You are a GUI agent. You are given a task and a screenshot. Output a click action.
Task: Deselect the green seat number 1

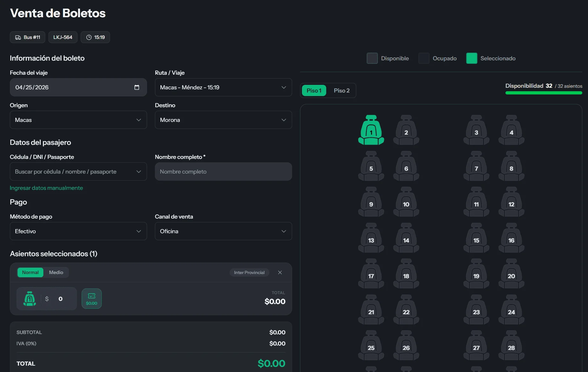[371, 130]
